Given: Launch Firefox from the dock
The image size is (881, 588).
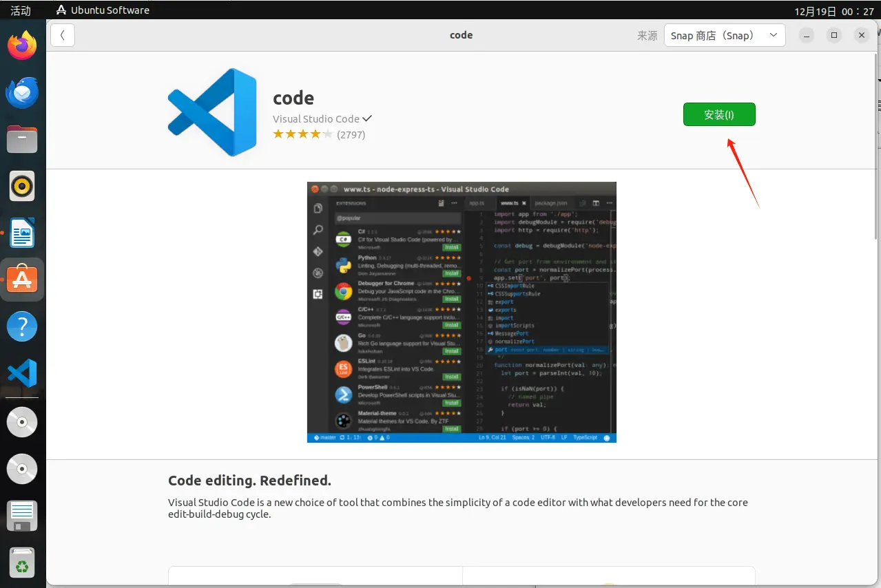Looking at the screenshot, I should click(22, 46).
